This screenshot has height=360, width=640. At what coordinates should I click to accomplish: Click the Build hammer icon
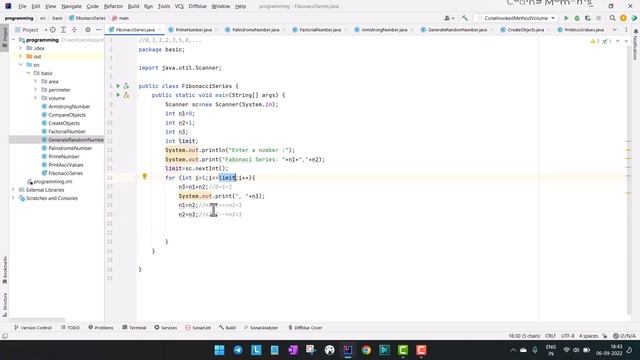point(464,18)
